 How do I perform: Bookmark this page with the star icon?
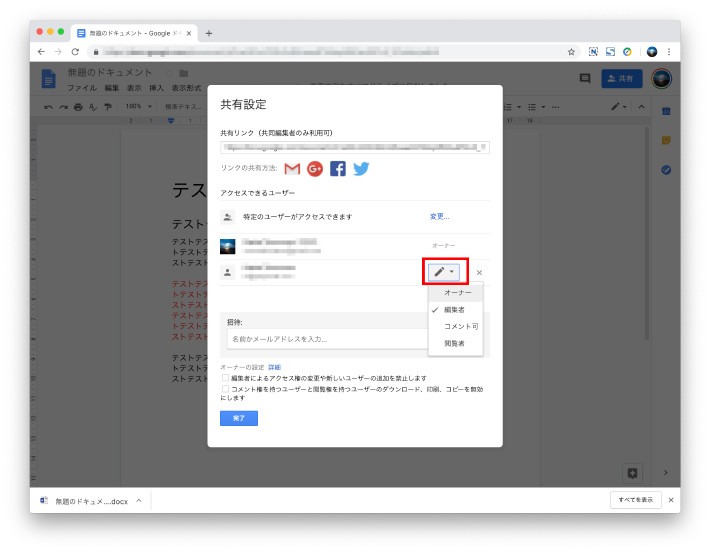click(x=571, y=52)
